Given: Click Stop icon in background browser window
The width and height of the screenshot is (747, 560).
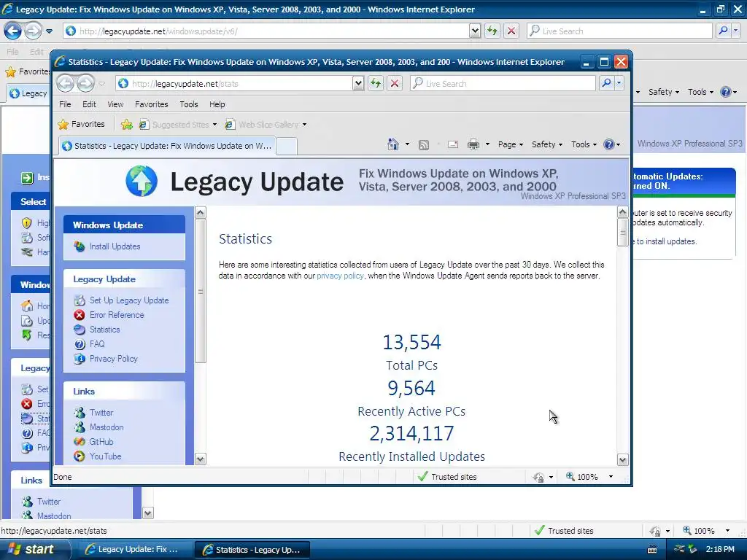Looking at the screenshot, I should point(511,31).
